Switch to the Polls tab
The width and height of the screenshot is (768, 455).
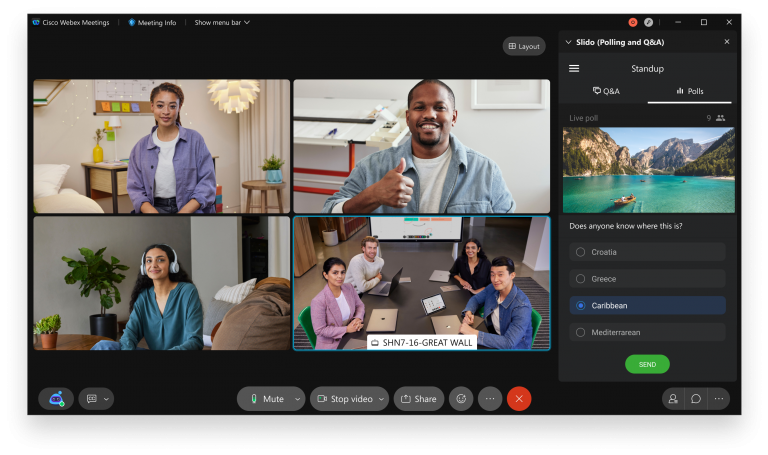[x=690, y=91]
